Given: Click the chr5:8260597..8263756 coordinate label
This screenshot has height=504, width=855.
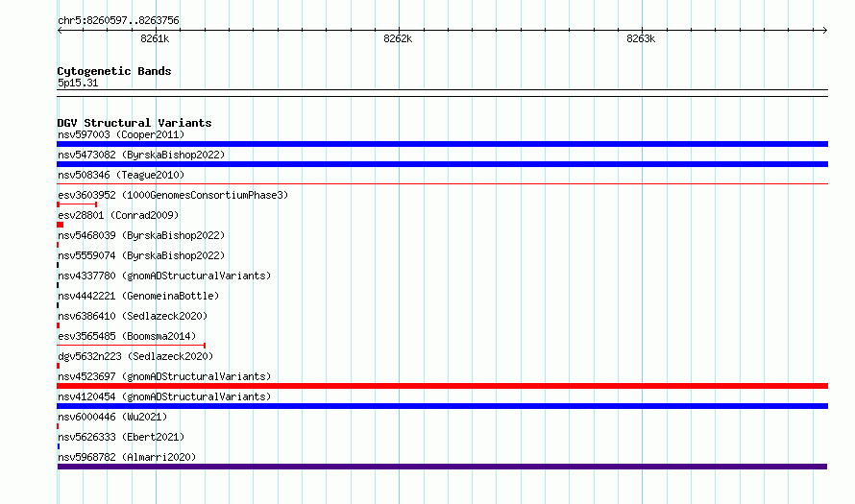Looking at the screenshot, I should (118, 20).
